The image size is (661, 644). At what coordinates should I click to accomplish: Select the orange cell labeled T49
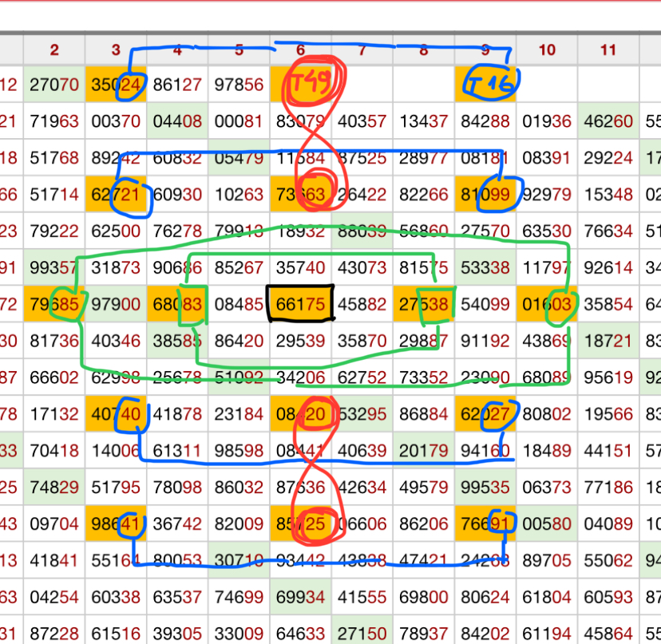click(300, 82)
